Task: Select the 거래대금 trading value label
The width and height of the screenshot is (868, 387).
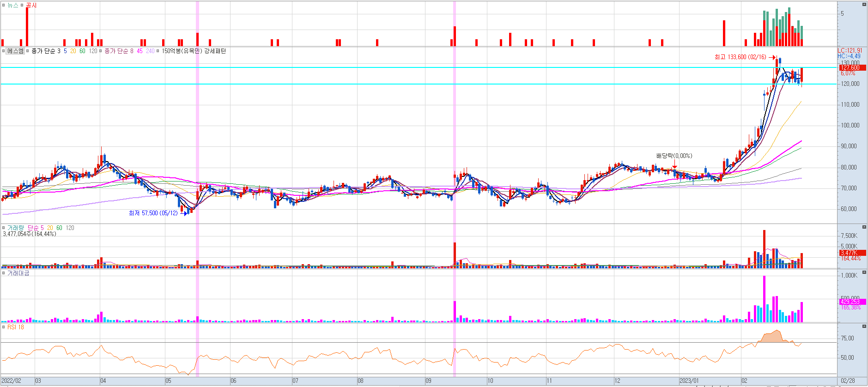Action: pyautogui.click(x=18, y=273)
